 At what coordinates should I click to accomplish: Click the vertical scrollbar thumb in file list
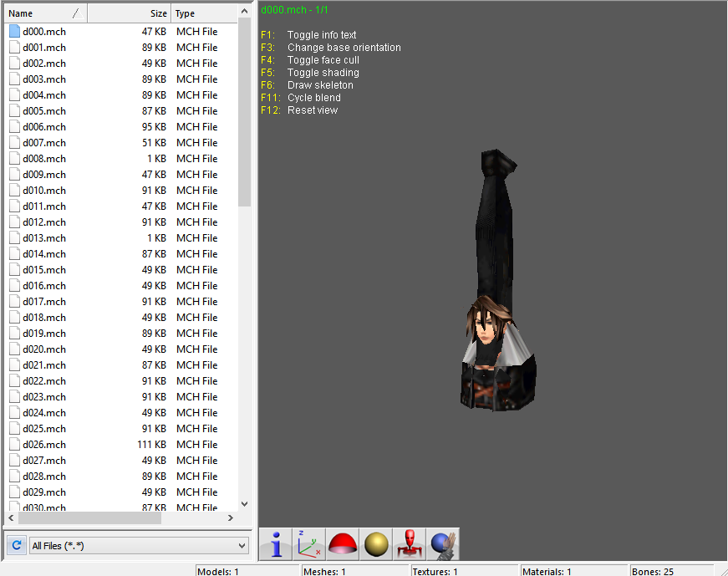pyautogui.click(x=245, y=111)
